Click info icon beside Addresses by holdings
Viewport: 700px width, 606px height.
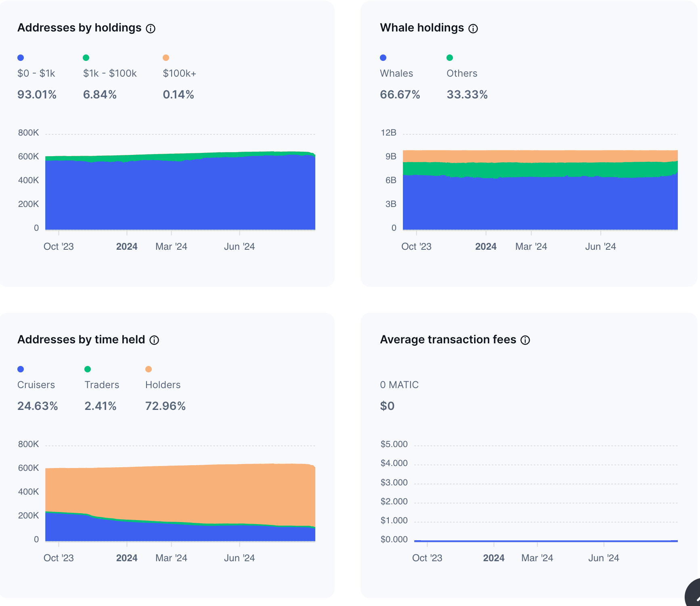151,29
